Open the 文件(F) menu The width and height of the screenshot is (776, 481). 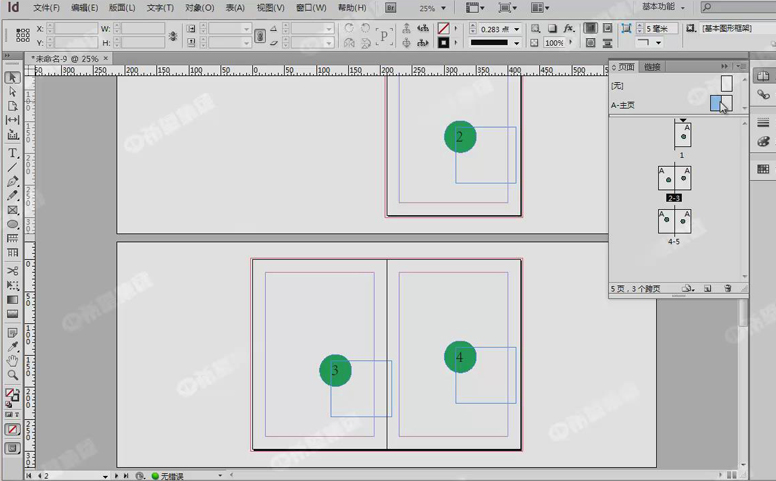pos(46,8)
